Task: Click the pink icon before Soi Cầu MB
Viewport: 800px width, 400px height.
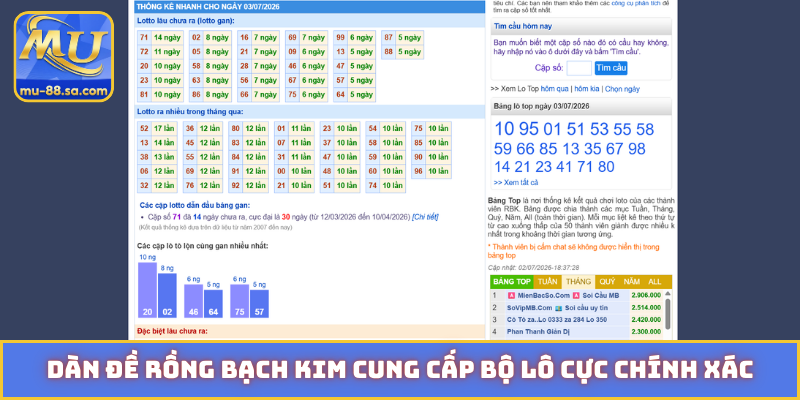Action: (x=576, y=295)
